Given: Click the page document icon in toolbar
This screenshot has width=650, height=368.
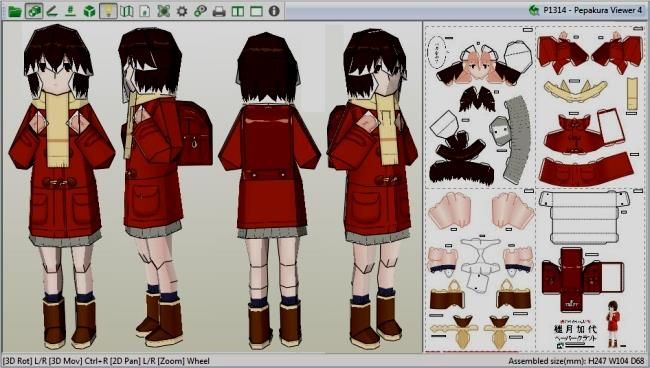Looking at the screenshot, I should coord(145,11).
